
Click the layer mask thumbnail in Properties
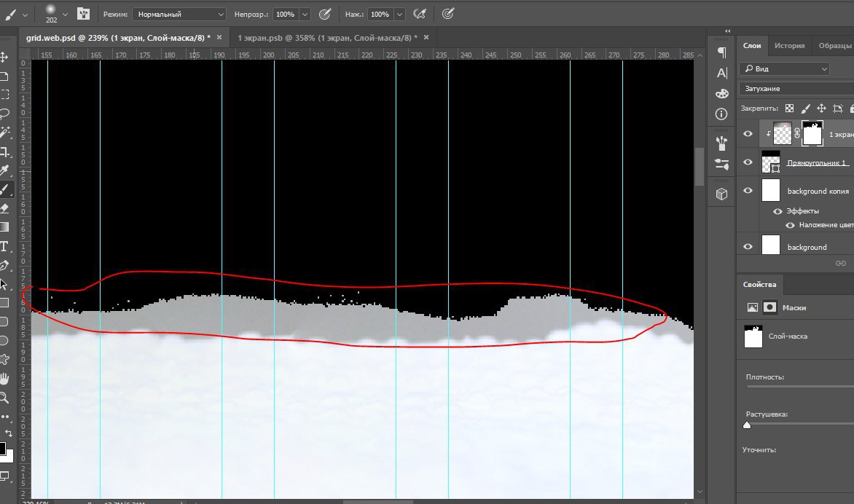[x=753, y=336]
